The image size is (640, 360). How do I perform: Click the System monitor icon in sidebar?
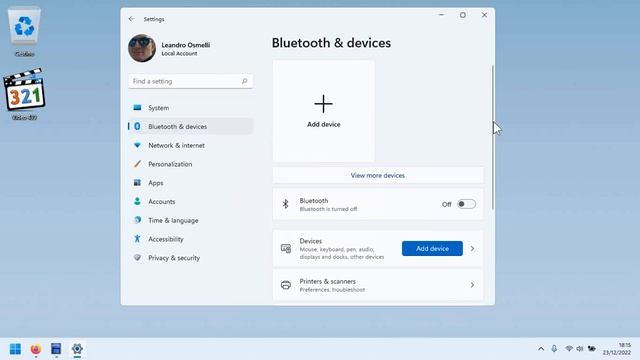[137, 108]
